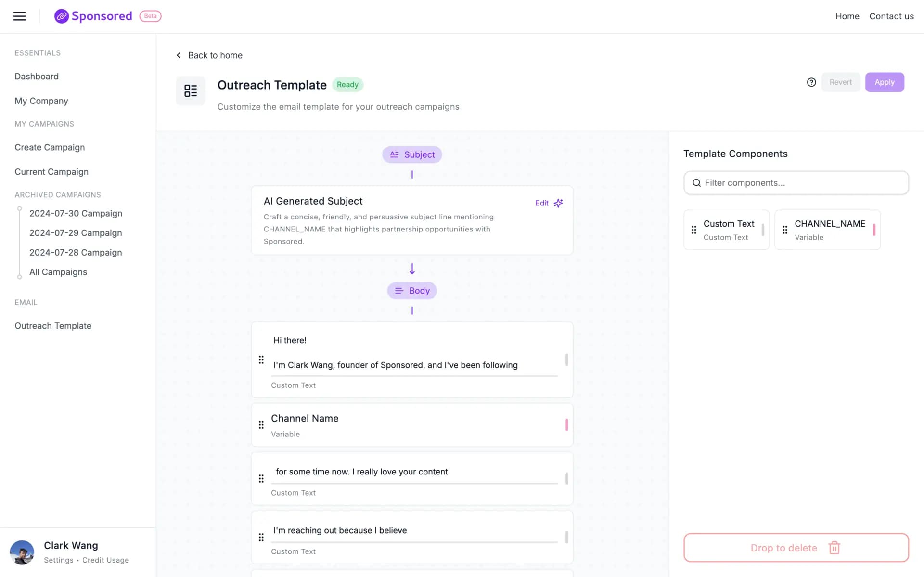The width and height of the screenshot is (924, 577).
Task: Select the Dashboard menu item
Action: 36,76
